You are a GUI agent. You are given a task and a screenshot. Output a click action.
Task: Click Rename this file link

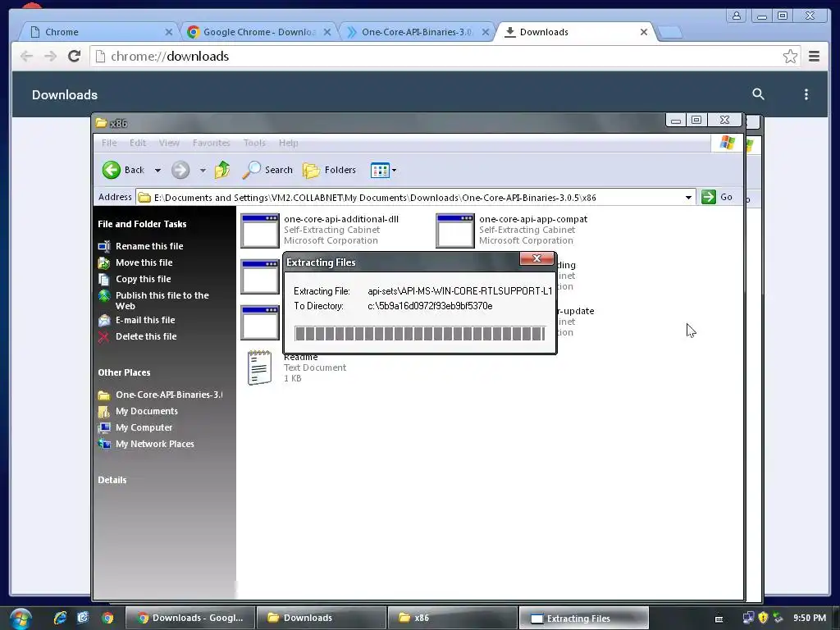[x=149, y=246]
